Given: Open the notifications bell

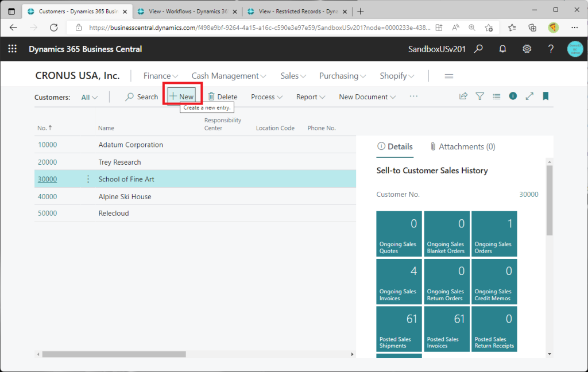Looking at the screenshot, I should pyautogui.click(x=502, y=49).
